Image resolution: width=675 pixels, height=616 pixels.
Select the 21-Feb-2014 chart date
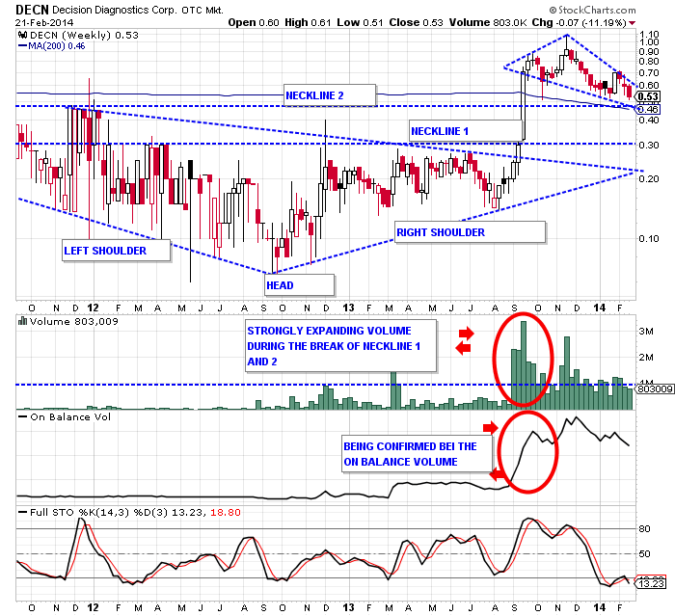[44, 23]
